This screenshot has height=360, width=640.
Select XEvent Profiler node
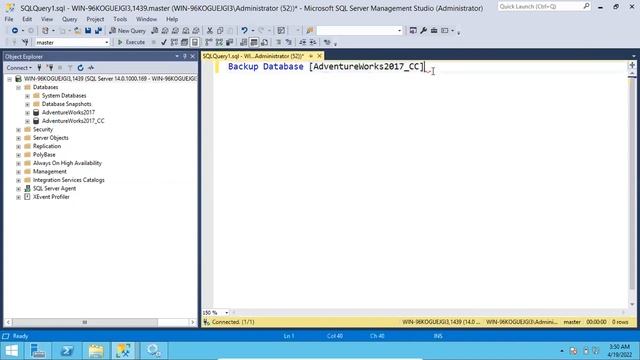(51, 197)
